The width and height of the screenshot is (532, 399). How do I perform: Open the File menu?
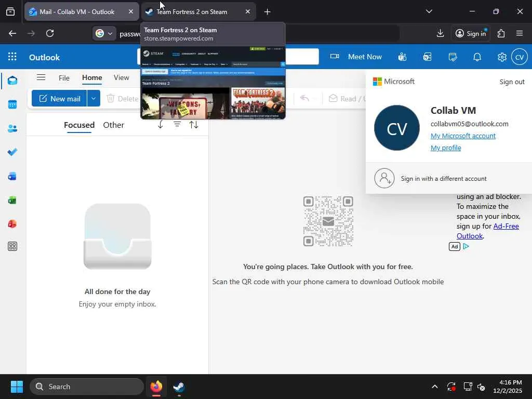click(x=64, y=78)
